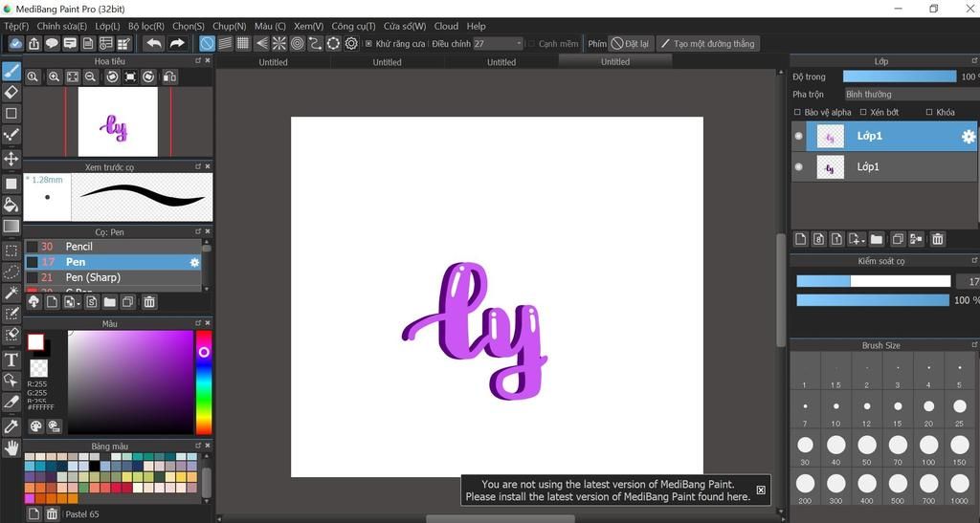Choose brush size 20 preset
The width and height of the screenshot is (980, 523).
(x=928, y=411)
